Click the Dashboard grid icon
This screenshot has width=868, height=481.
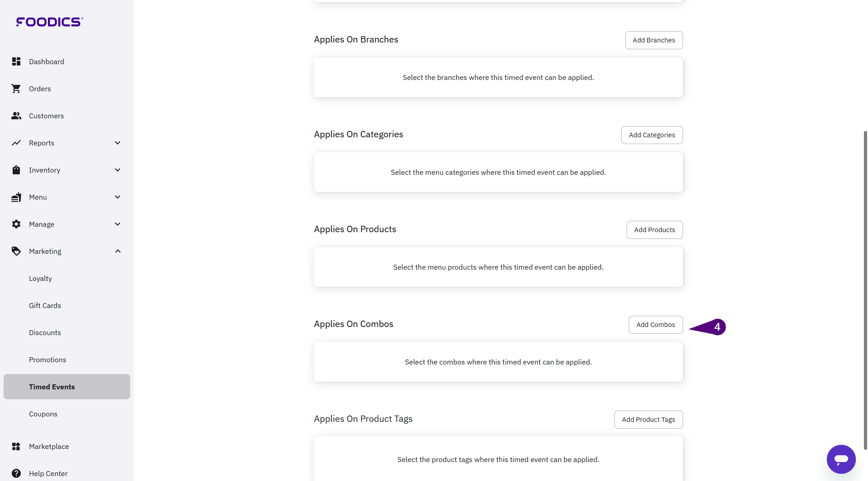click(x=16, y=61)
